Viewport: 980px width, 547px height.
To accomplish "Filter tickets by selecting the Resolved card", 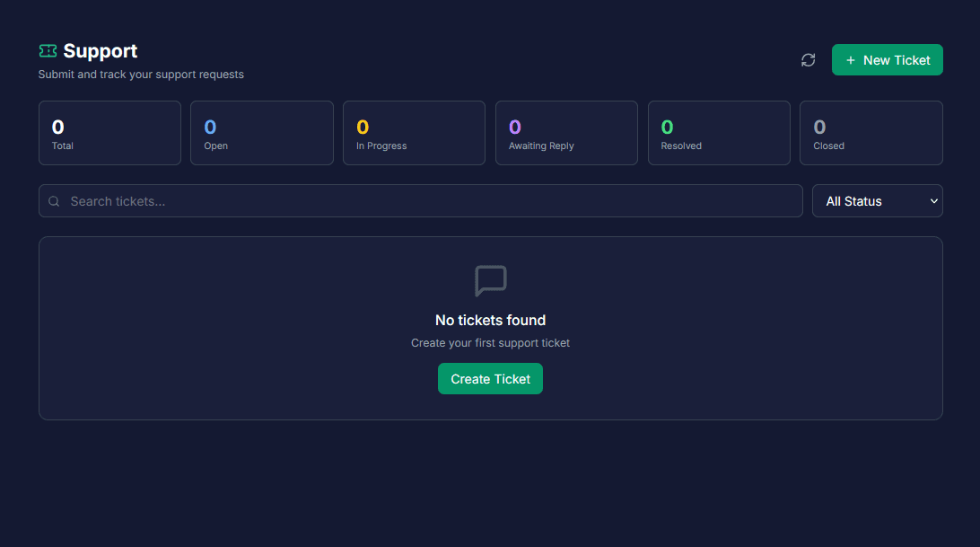I will click(x=718, y=133).
